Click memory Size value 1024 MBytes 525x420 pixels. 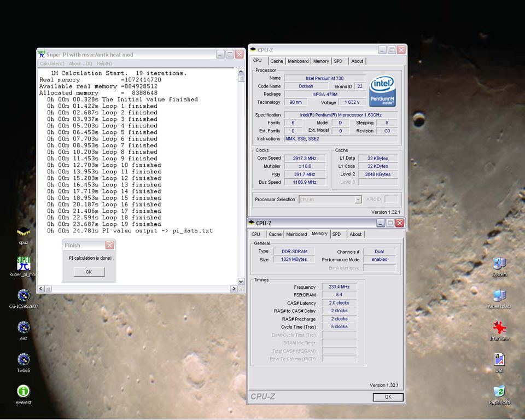(294, 259)
